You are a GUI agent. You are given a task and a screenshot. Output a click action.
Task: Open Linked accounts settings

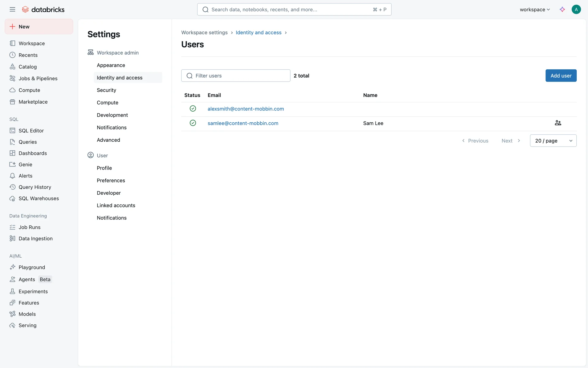[116, 205]
